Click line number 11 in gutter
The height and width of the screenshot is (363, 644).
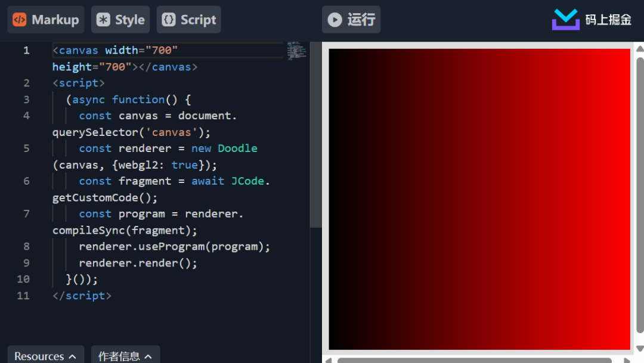tap(23, 296)
